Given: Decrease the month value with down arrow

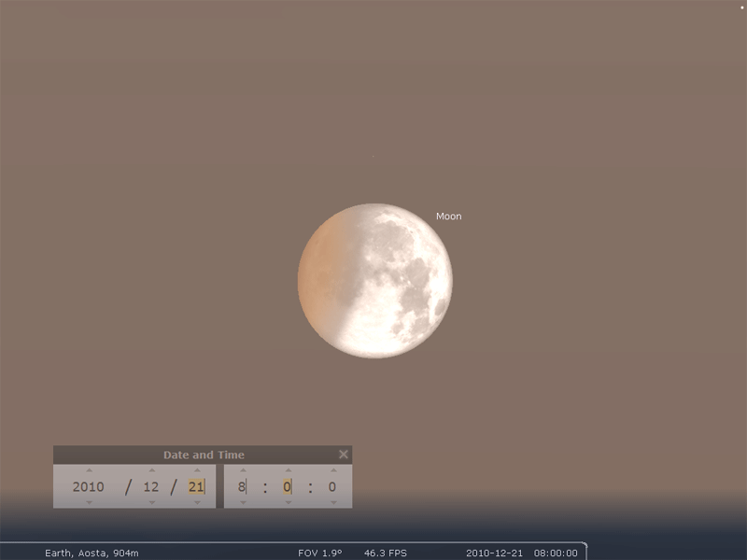Looking at the screenshot, I should click(152, 502).
